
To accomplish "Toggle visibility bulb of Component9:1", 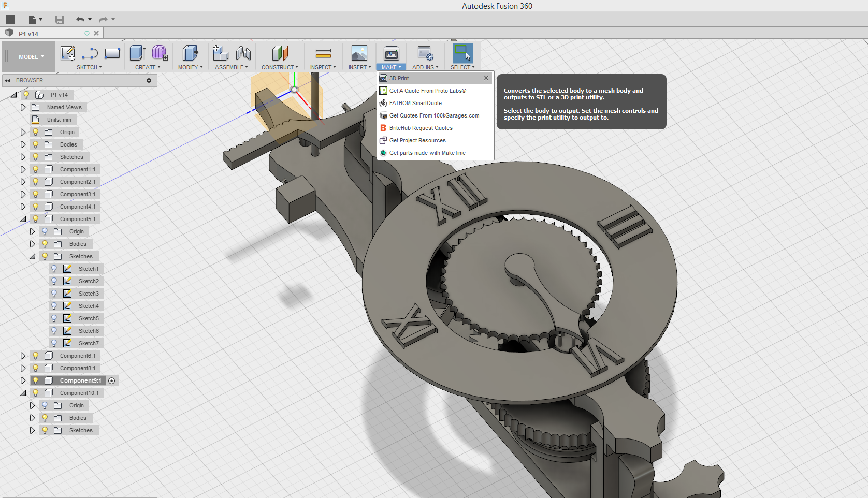I will click(x=36, y=380).
